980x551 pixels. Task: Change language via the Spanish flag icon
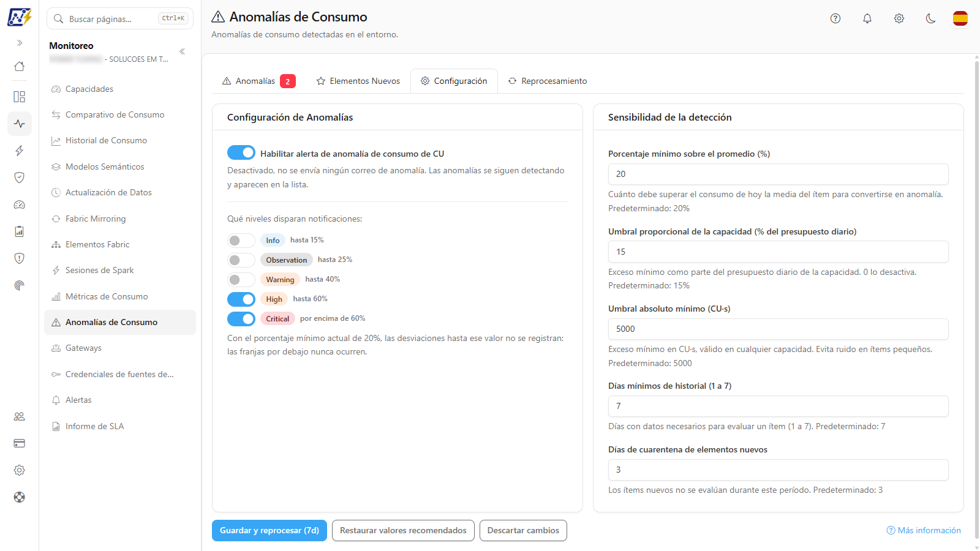point(960,18)
